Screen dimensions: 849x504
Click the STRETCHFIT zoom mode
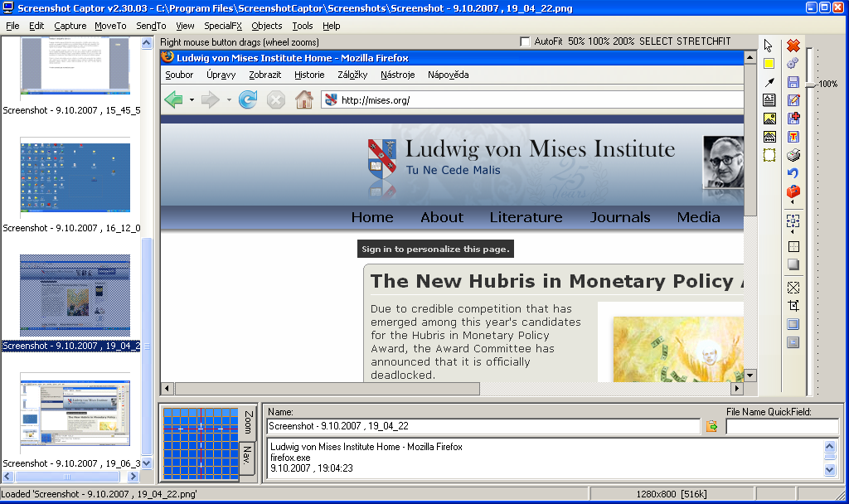[x=703, y=41]
